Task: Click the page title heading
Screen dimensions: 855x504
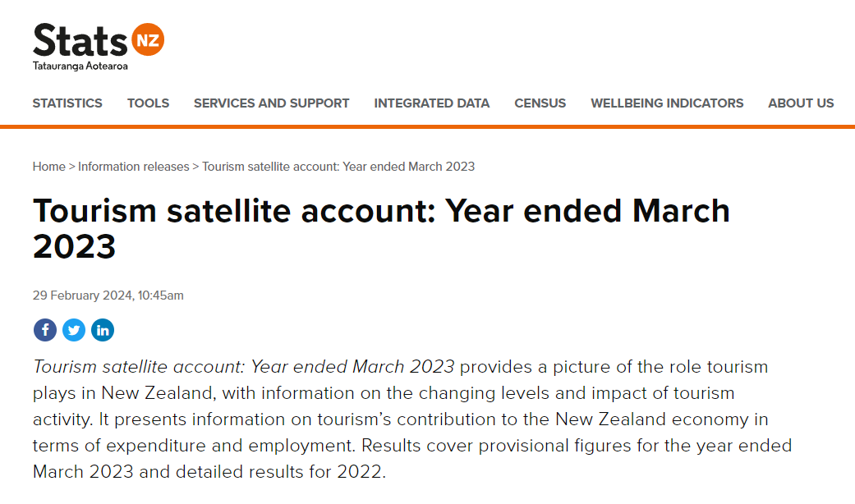Action: coord(381,228)
